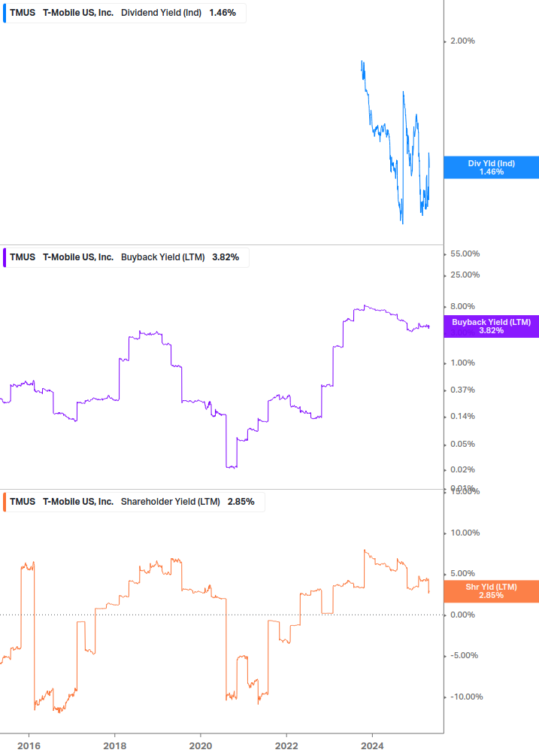
Task: Click the 0.02% axis label in buyback chart
Action: pos(462,469)
